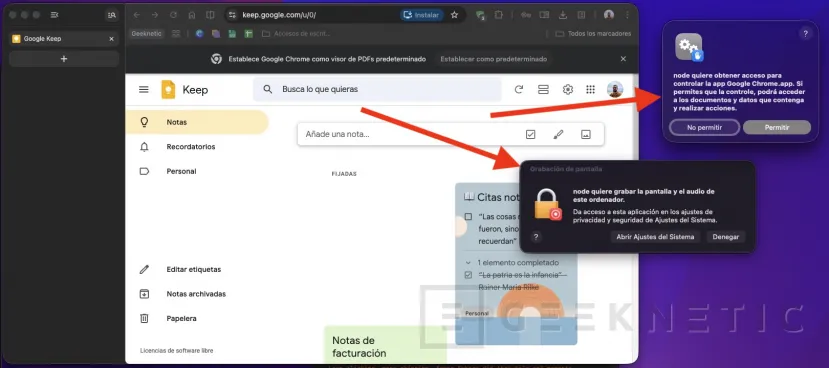Image resolution: width=829 pixels, height=368 pixels.
Task: Go forward in Chrome
Action: [x=155, y=15]
